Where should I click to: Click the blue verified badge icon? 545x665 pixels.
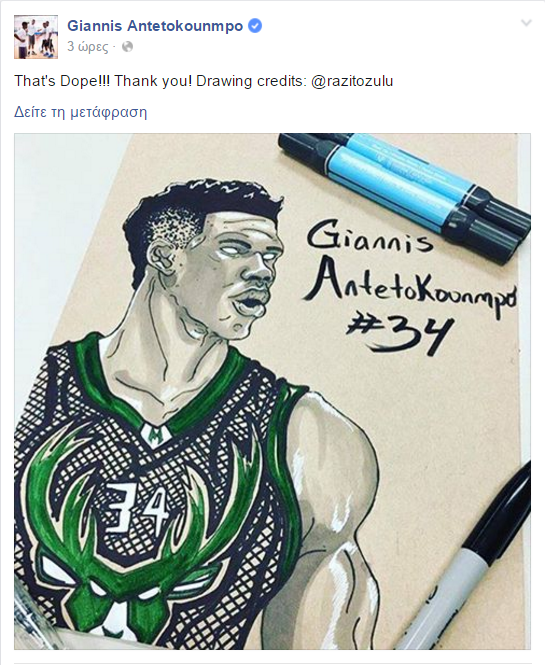pos(254,26)
